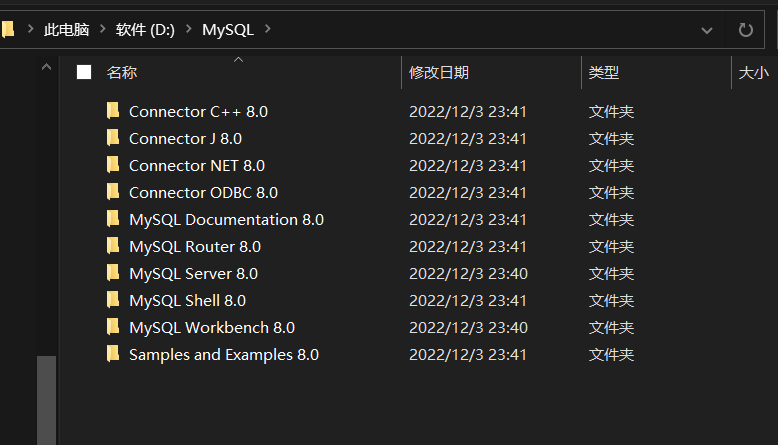778x445 pixels.
Task: Click the MySQL Documentation 8.0 folder icon
Action: pyautogui.click(x=113, y=218)
